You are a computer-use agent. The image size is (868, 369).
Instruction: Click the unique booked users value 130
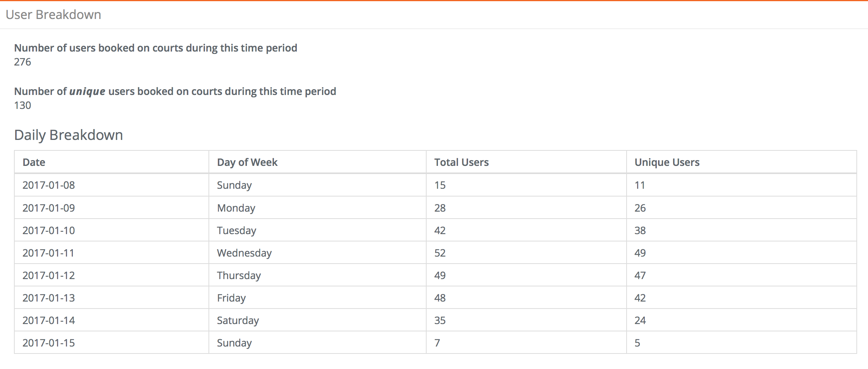coord(22,105)
